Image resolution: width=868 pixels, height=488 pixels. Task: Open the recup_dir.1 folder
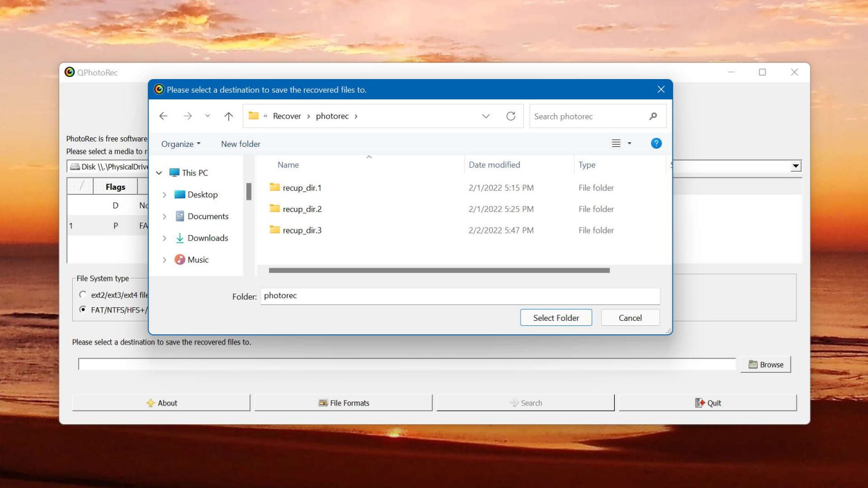[x=302, y=188]
